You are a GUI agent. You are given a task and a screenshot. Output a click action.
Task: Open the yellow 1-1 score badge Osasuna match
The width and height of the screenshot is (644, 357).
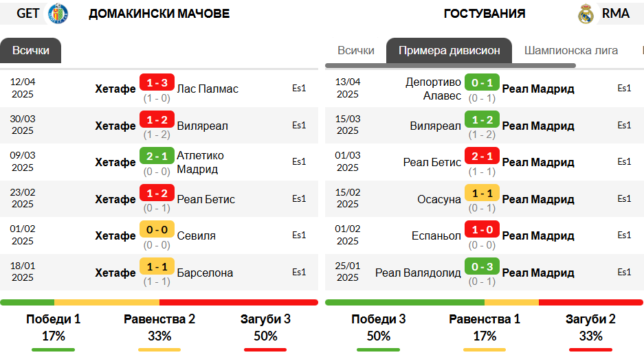482,193
